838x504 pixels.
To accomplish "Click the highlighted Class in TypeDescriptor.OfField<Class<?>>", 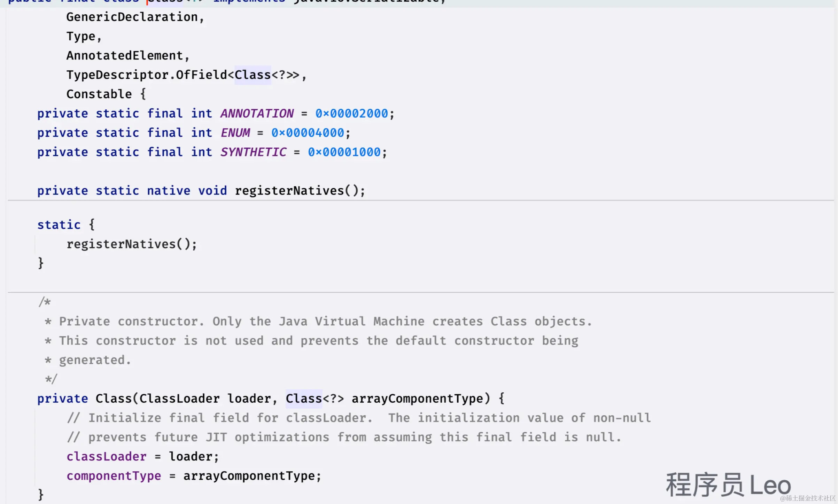I will click(x=253, y=75).
